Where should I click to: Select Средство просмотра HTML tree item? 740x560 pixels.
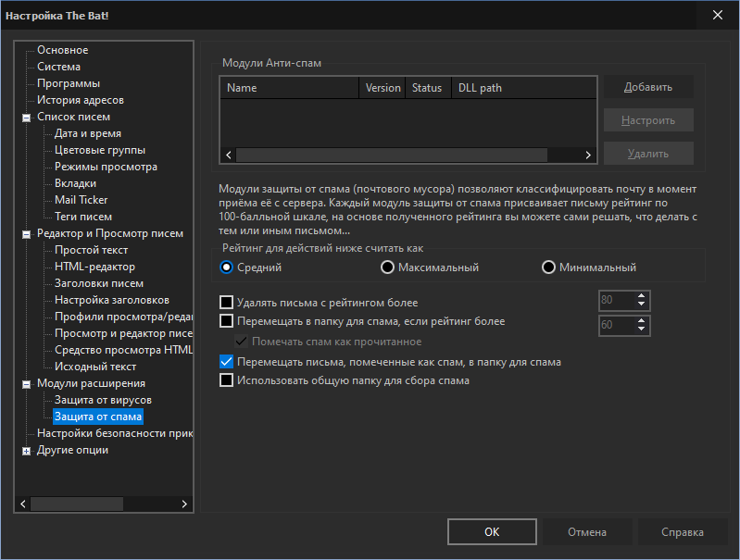coord(123,350)
